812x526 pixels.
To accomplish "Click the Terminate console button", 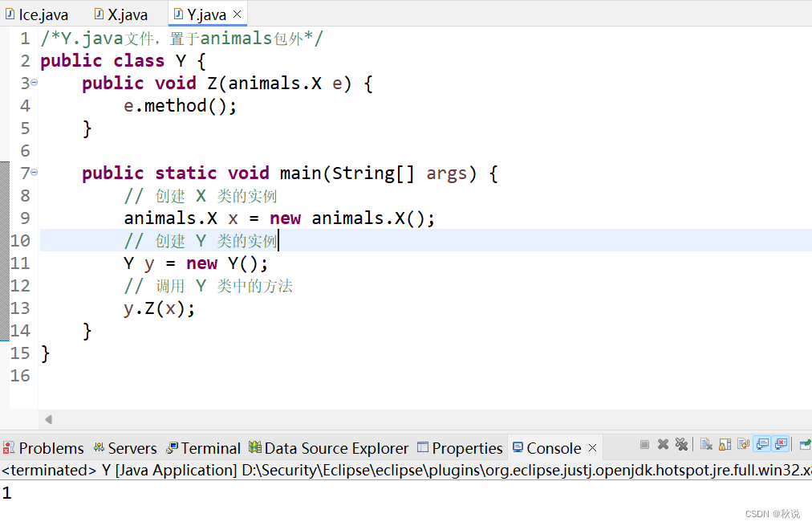I will [x=644, y=445].
